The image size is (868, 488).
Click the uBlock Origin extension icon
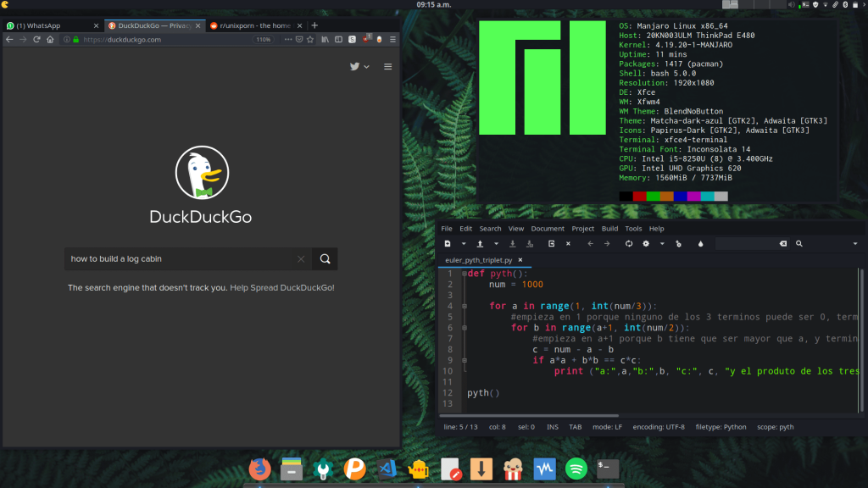pyautogui.click(x=366, y=40)
